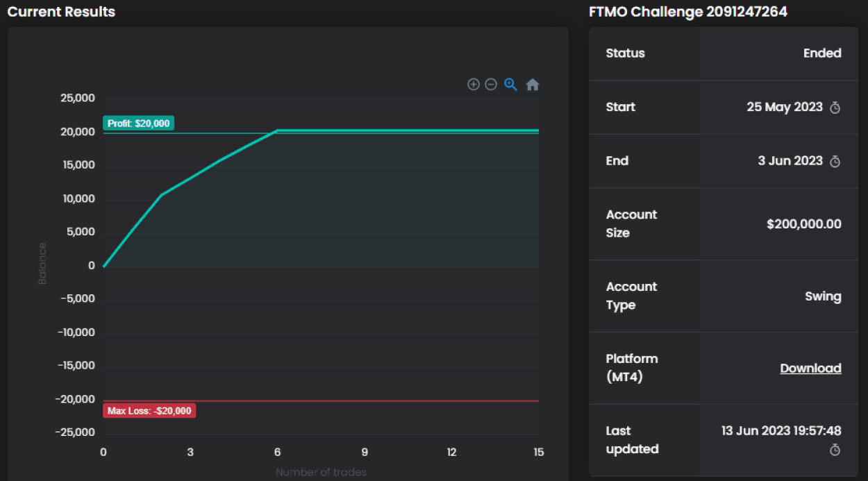Click the Number of trades axis label

(321, 473)
